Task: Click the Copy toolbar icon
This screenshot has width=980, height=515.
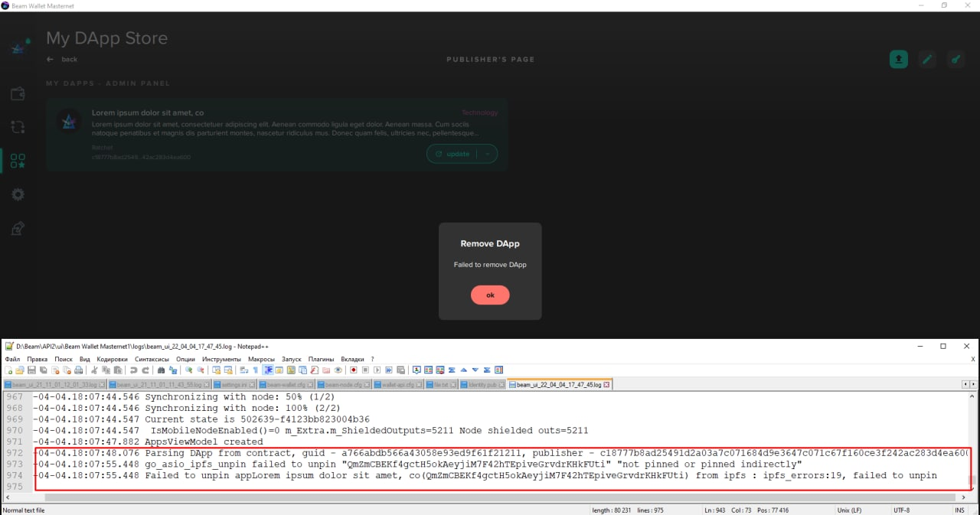Action: click(106, 370)
